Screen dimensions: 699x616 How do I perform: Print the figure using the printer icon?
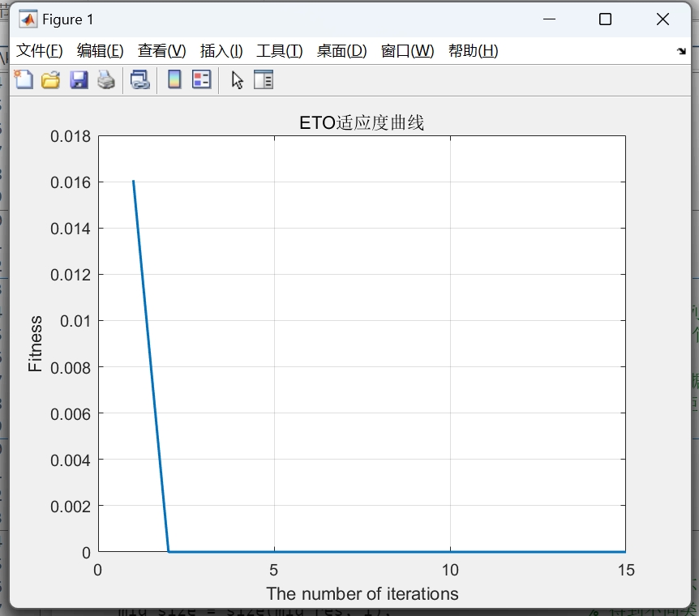click(x=105, y=79)
